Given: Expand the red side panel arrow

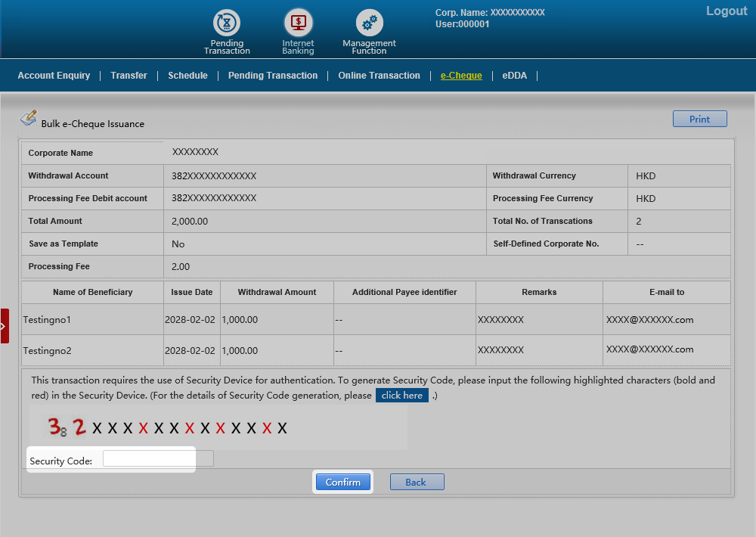Looking at the screenshot, I should tap(4, 326).
